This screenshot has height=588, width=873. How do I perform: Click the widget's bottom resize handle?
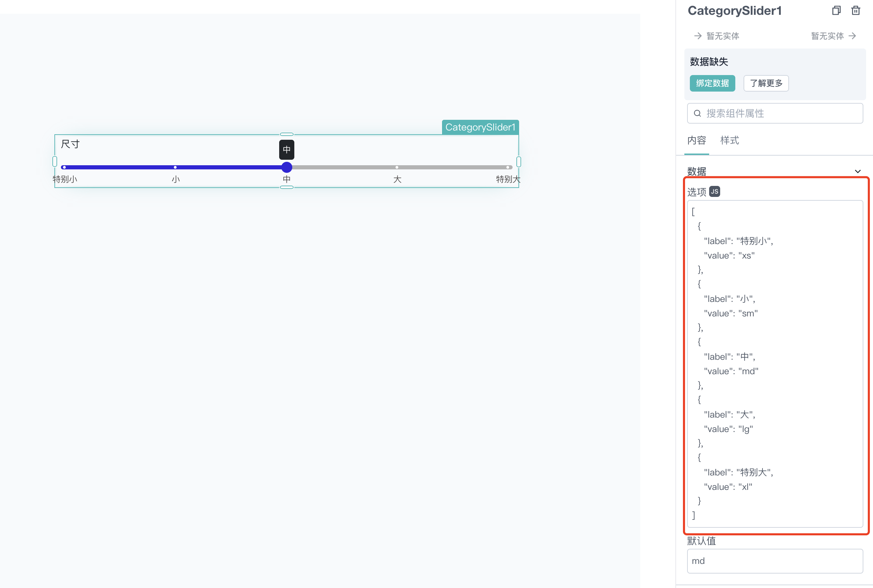286,188
